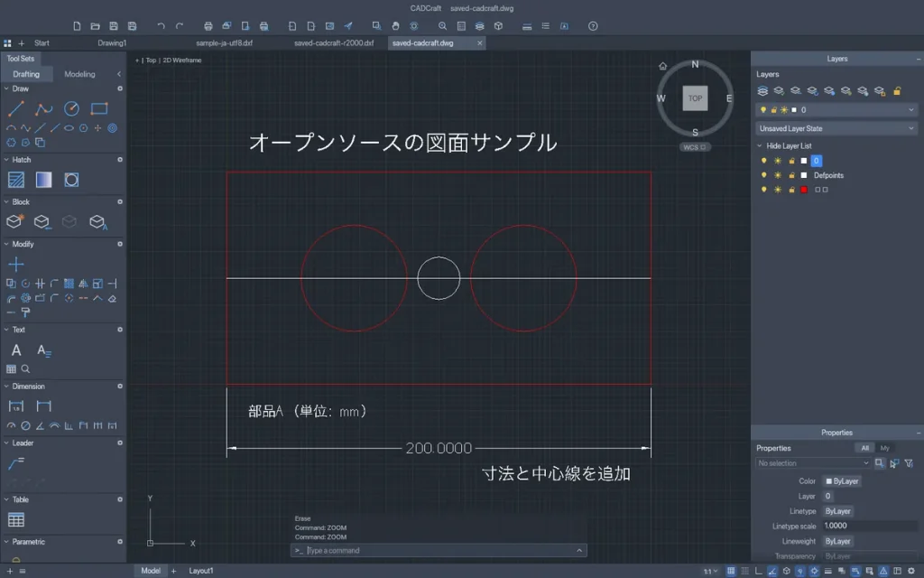Select the Multiline Text tool
Image resolution: width=924 pixels, height=578 pixels.
43,351
